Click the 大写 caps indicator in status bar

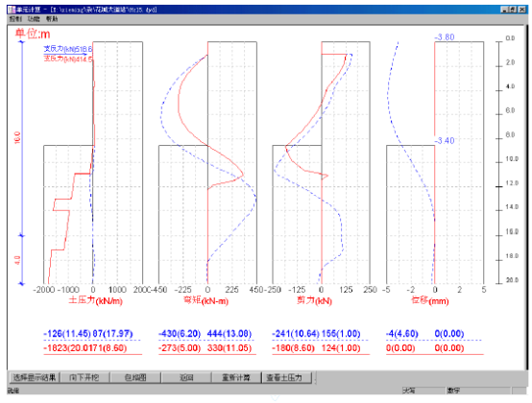click(x=409, y=391)
